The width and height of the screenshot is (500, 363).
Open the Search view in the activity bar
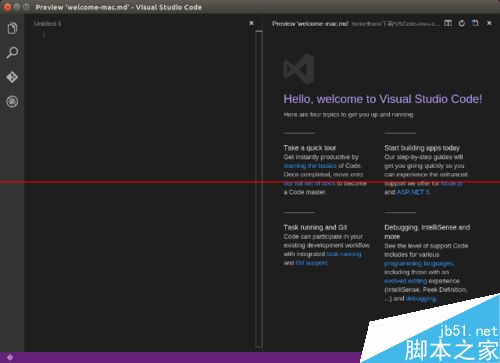pos(12,53)
